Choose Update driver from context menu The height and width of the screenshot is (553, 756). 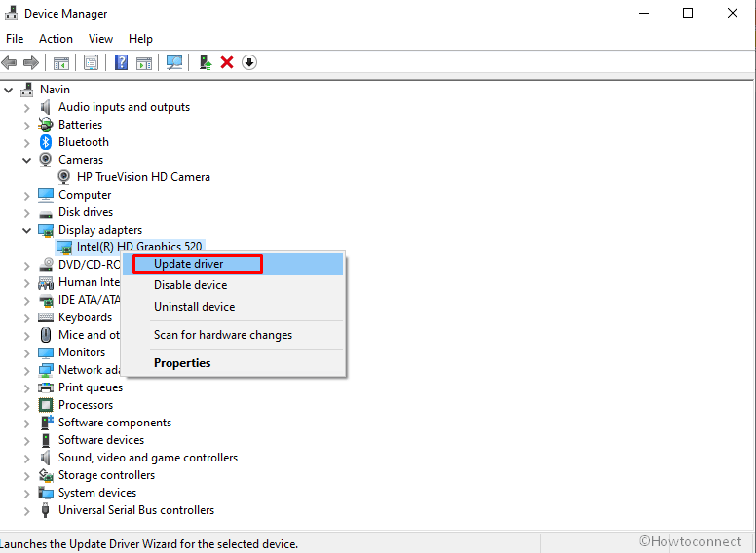pyautogui.click(x=233, y=264)
